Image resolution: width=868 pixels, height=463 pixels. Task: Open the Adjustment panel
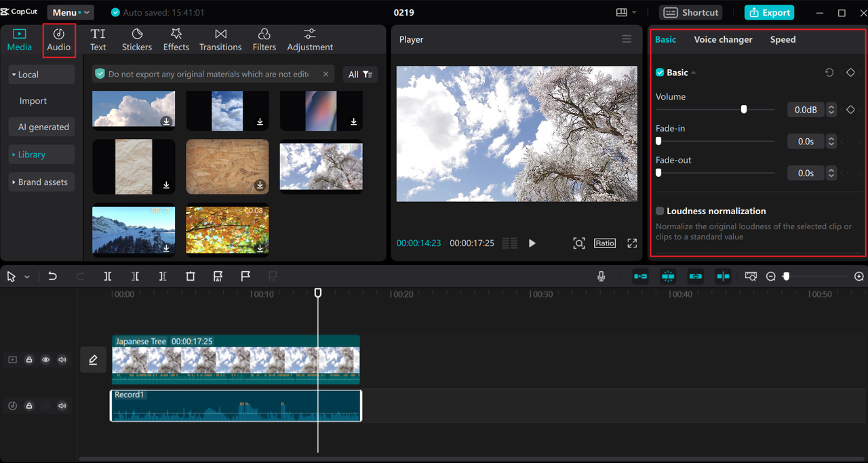pos(310,40)
